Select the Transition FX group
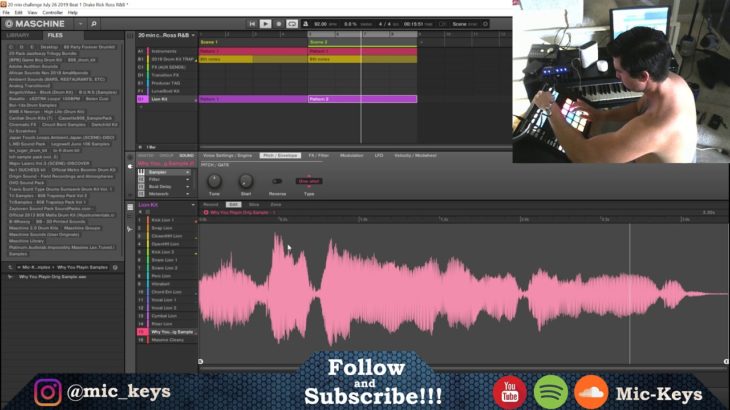 click(x=167, y=75)
